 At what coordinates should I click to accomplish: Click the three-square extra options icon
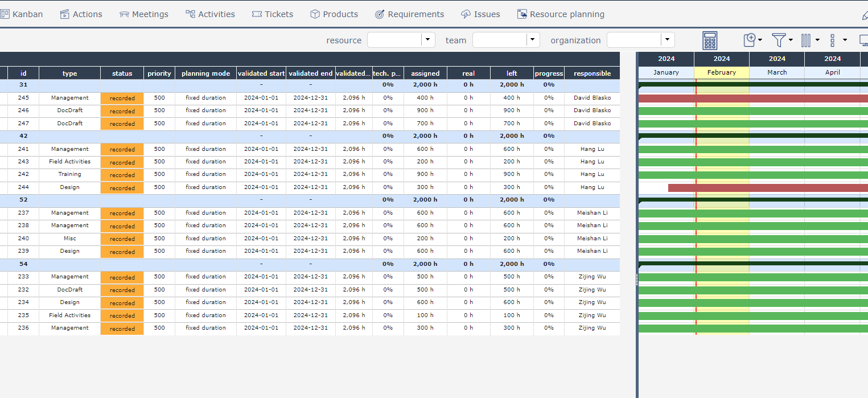click(x=832, y=40)
